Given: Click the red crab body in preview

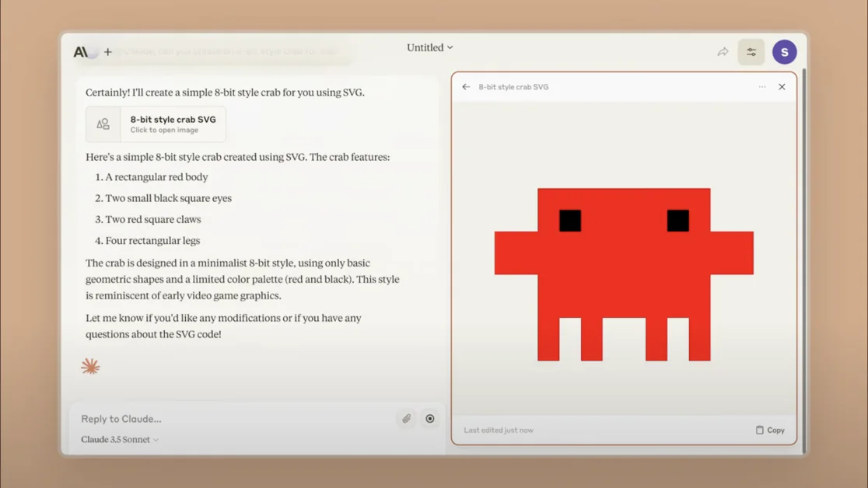Looking at the screenshot, I should 624,264.
